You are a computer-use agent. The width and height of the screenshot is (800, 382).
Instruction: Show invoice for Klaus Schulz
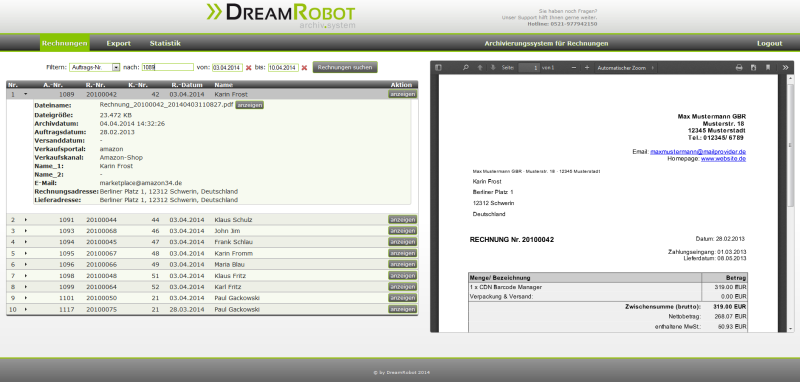[403, 220]
